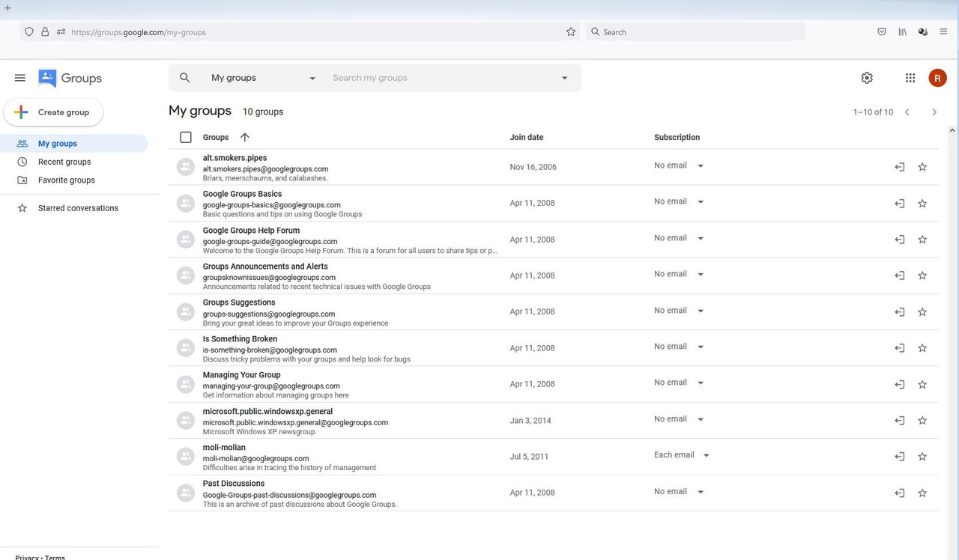959x560 pixels.
Task: Change Is Something Broken subscription dropdown
Action: pyautogui.click(x=679, y=347)
